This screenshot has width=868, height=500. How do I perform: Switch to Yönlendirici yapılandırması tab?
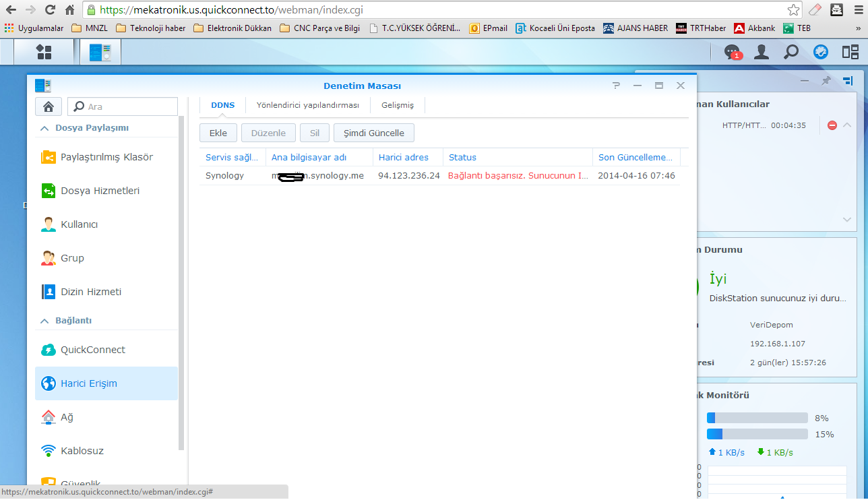click(x=307, y=105)
